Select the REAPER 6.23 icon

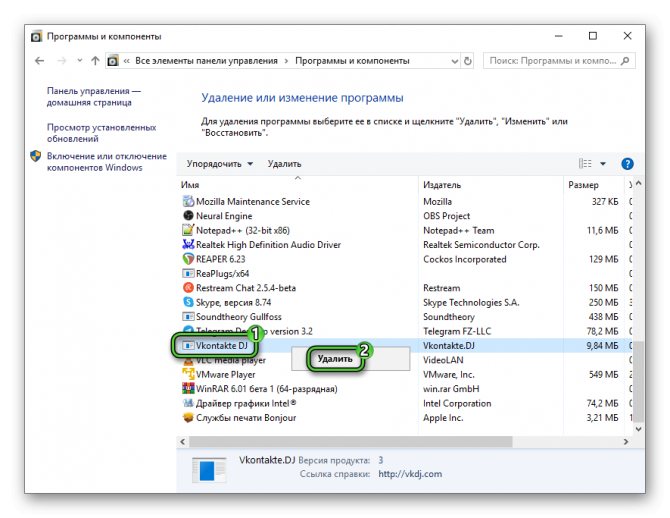pos(188,259)
